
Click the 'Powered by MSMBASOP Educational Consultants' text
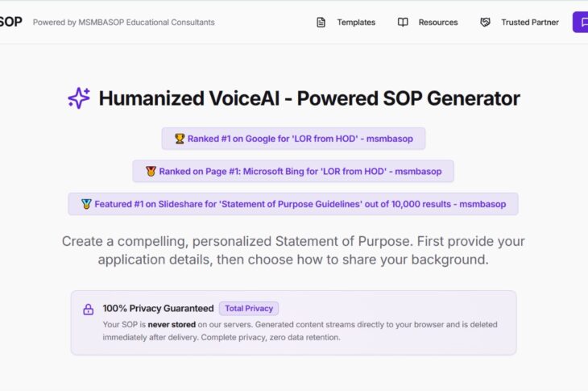[124, 23]
